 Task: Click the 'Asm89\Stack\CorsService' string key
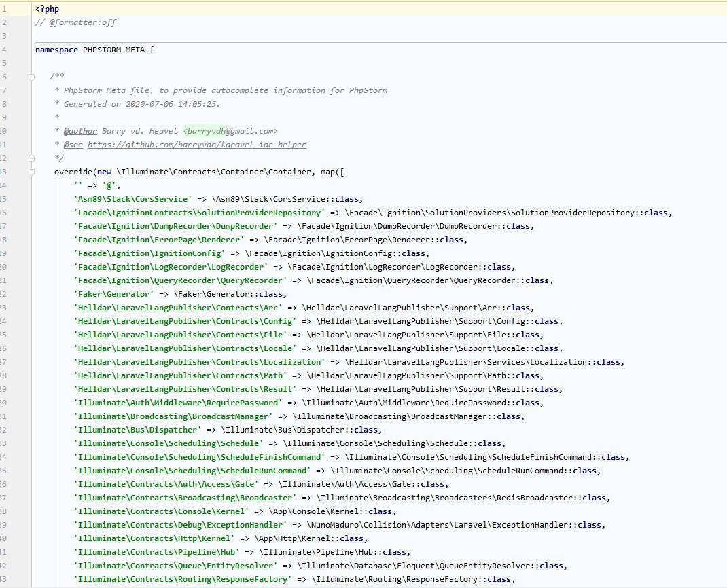pos(133,199)
